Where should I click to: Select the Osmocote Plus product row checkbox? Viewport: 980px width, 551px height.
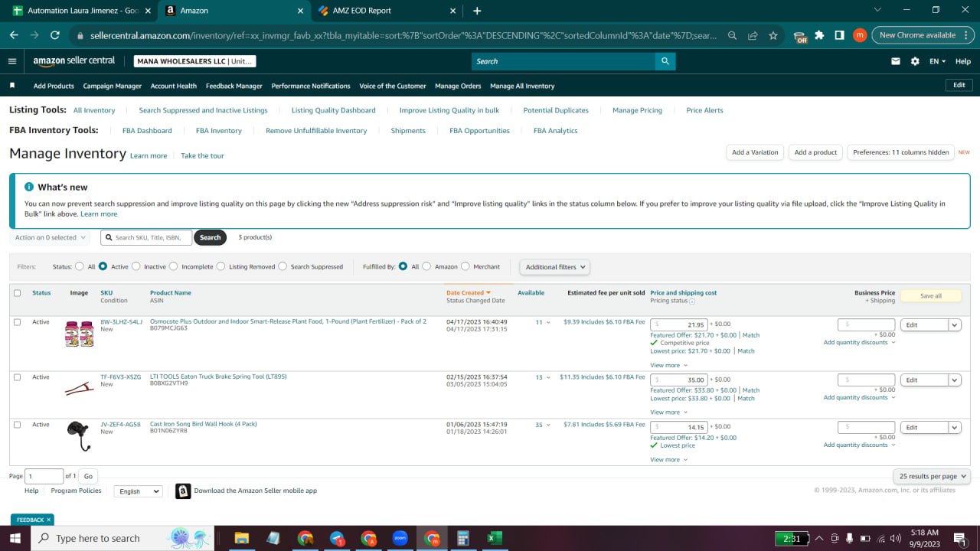18,322
